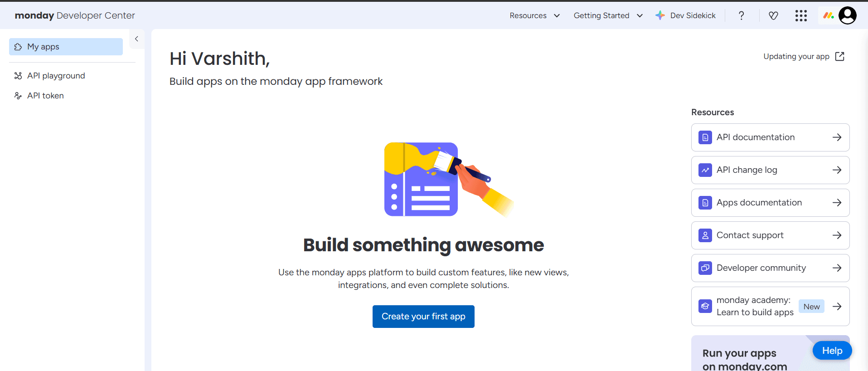Click the API change log chart icon
Screen dimensions: 868x371
coord(705,170)
